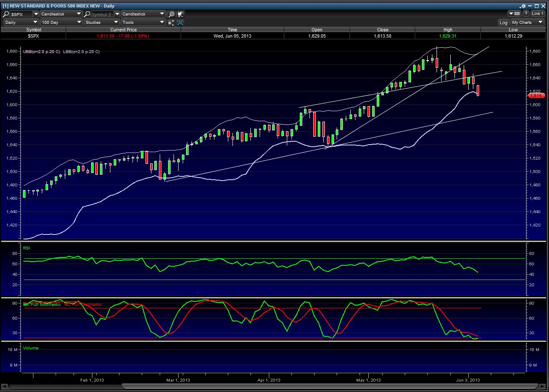
Task: Open the Tools menu
Action: click(x=143, y=23)
